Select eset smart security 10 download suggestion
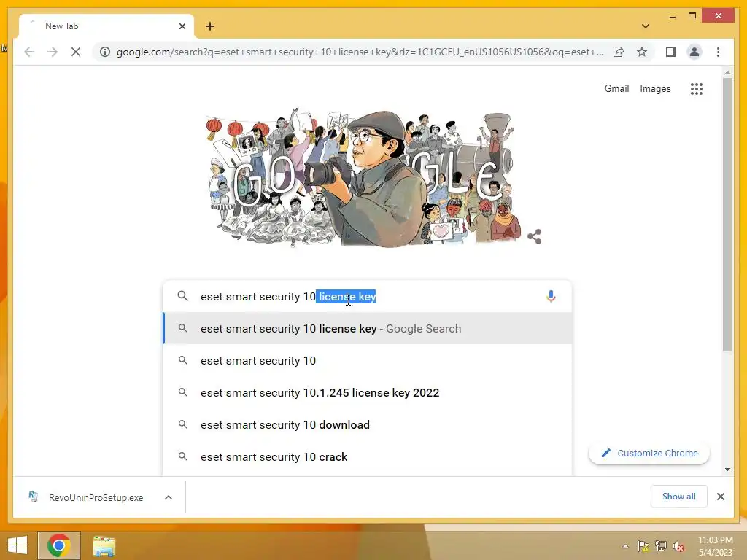Viewport: 747px width, 560px height. pyautogui.click(x=368, y=425)
